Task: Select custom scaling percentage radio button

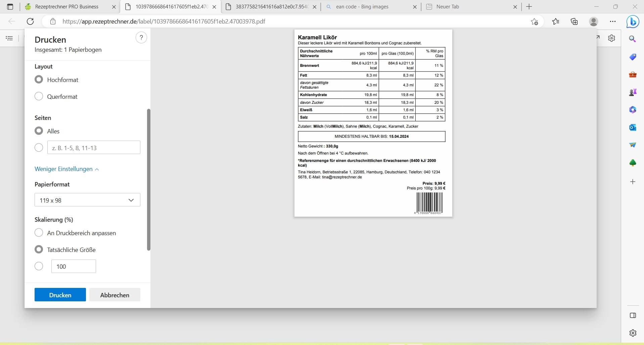Action: (39, 266)
